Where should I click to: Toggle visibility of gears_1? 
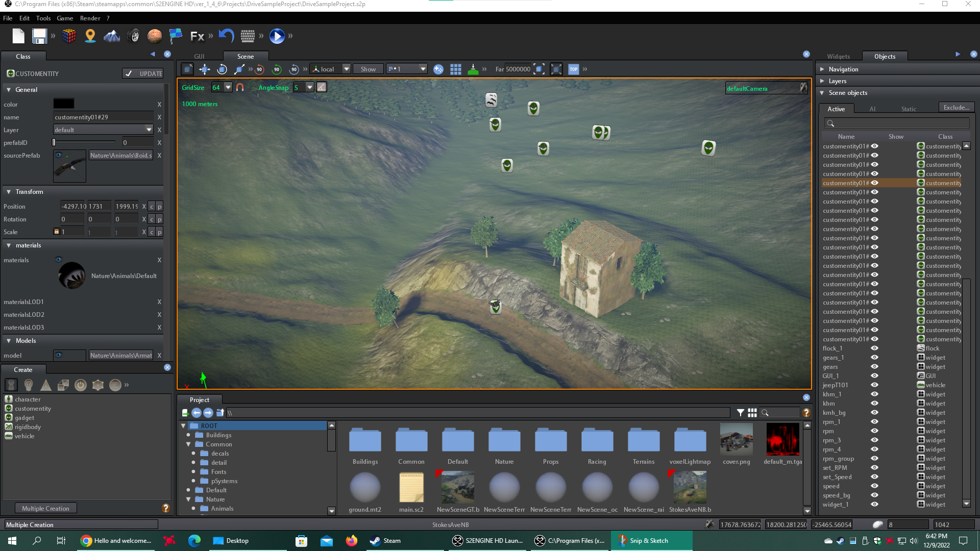874,358
